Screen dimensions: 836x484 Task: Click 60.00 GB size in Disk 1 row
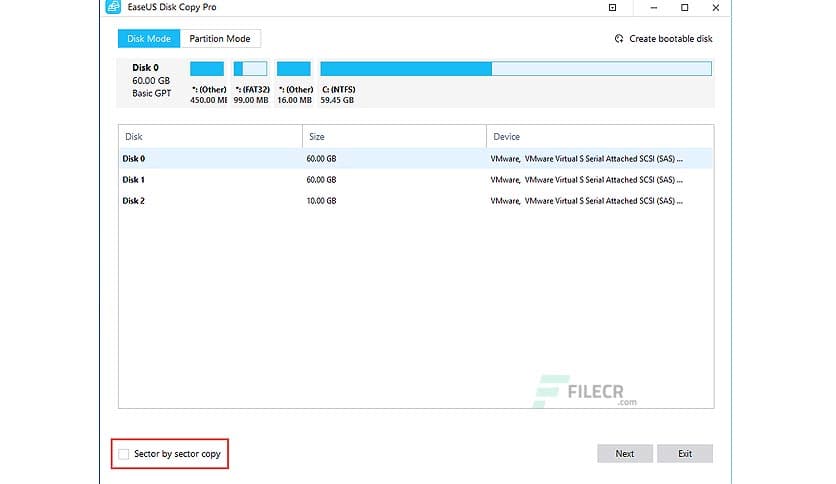click(321, 180)
